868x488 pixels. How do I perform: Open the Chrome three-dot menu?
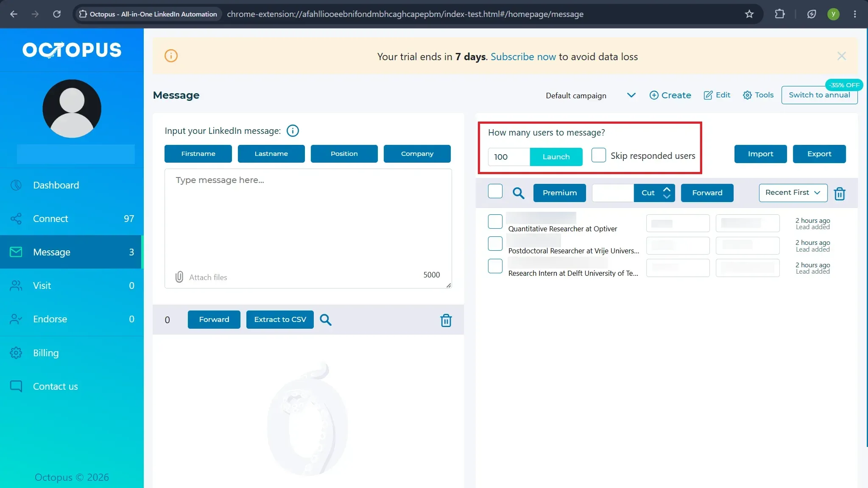855,14
